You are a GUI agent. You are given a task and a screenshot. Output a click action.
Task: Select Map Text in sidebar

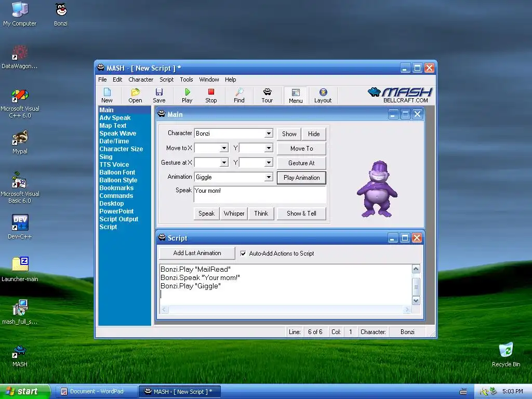(113, 126)
